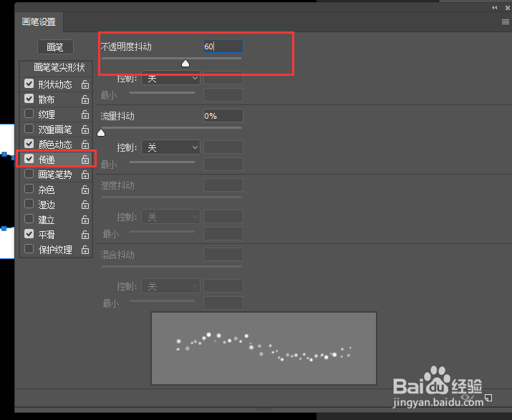The height and width of the screenshot is (420, 512).
Task: Click the 最小 slider under 流量抖动
Action: 163,162
